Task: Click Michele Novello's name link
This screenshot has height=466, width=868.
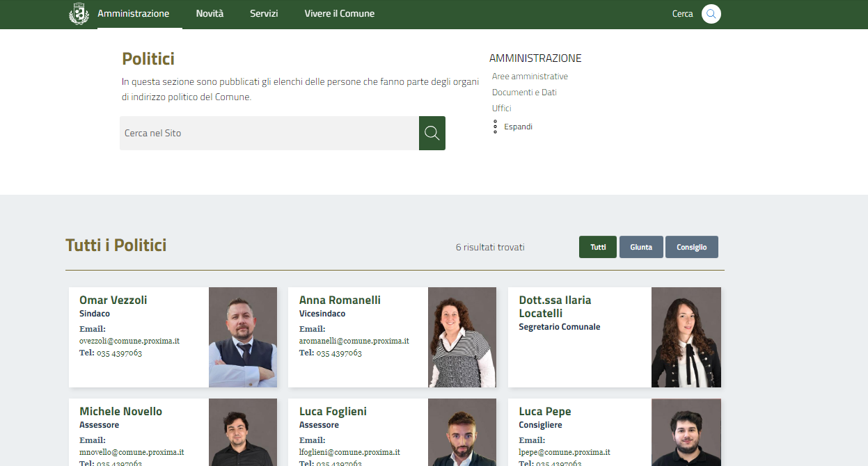Action: [x=120, y=411]
